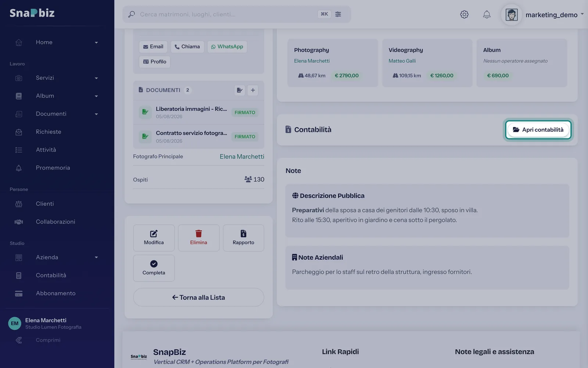This screenshot has height=368, width=588.
Task: Open Collaborazioni handshake icon
Action: 19,222
